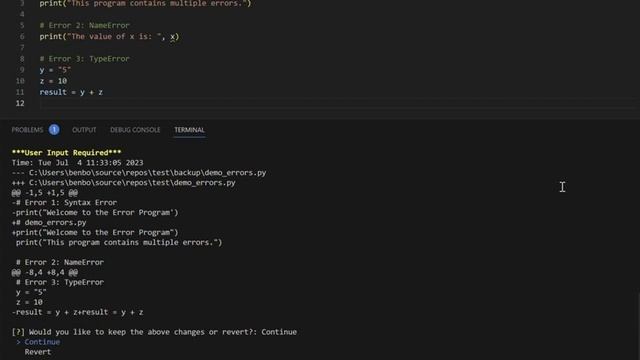Screen dimensions: 640x360
Task: Choose the Continue option in terminal
Action: (42, 342)
